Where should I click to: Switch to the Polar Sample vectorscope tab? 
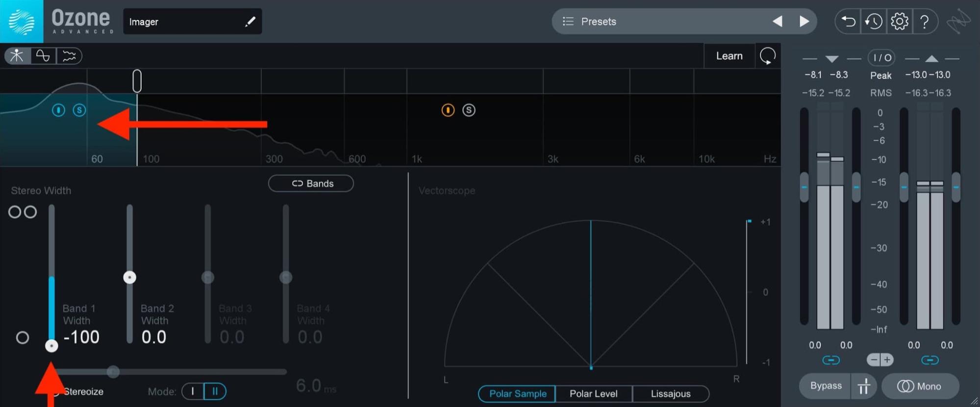(517, 394)
